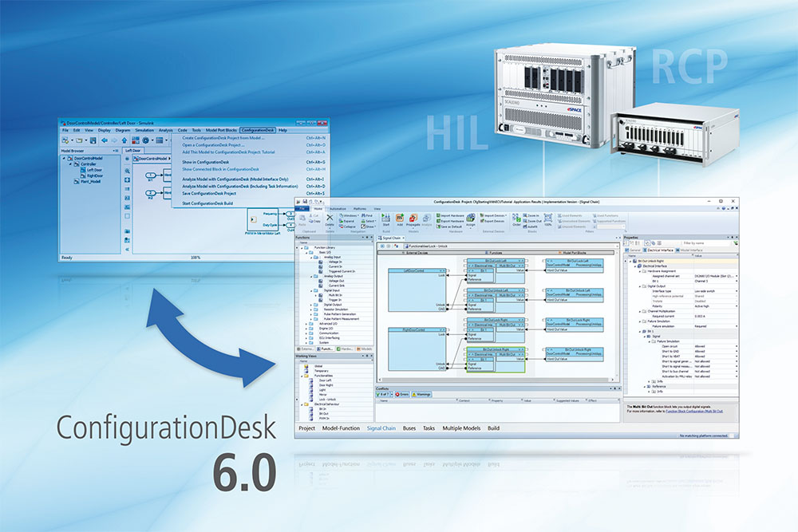Click the Add model icon in ribbon
798x532 pixels.
tap(400, 219)
